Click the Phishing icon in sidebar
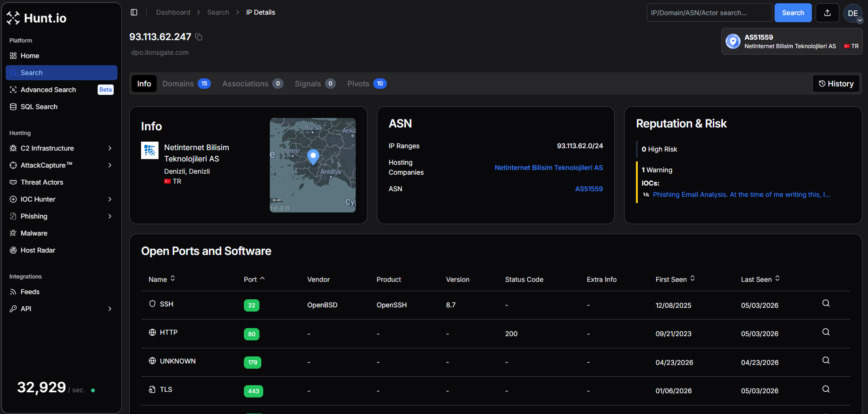This screenshot has height=414, width=868. tap(13, 216)
